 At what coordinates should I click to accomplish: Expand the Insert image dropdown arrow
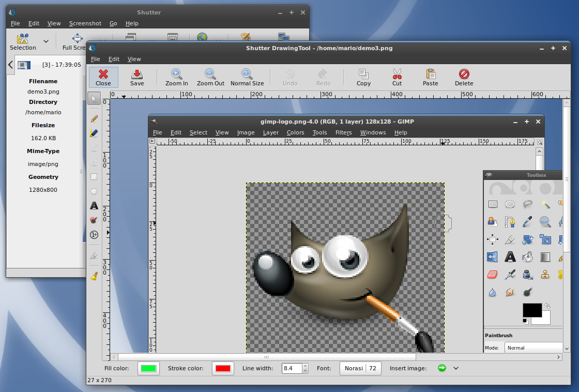click(x=455, y=368)
